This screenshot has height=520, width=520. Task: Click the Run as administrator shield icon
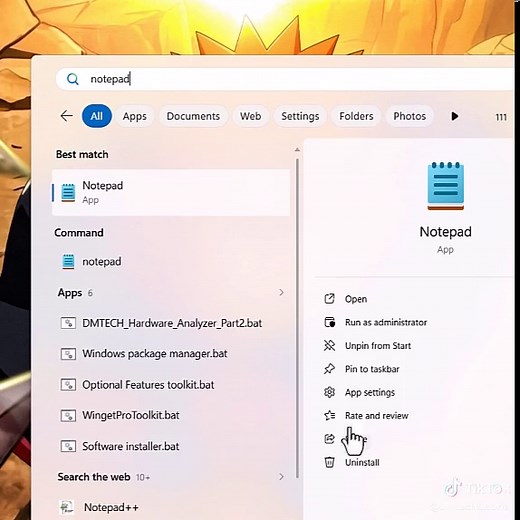tap(329, 322)
